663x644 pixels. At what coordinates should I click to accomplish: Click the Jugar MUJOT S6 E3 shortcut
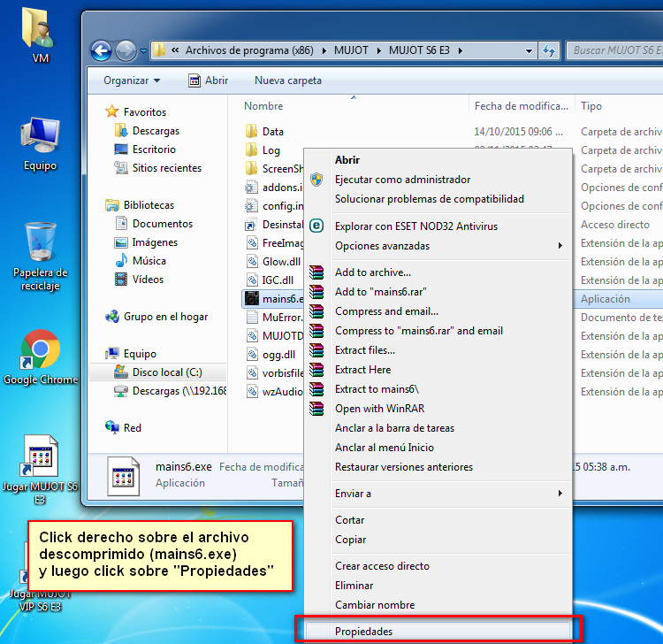(40, 460)
